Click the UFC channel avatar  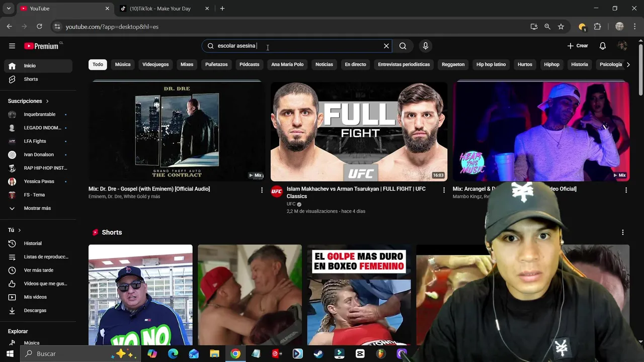(277, 191)
